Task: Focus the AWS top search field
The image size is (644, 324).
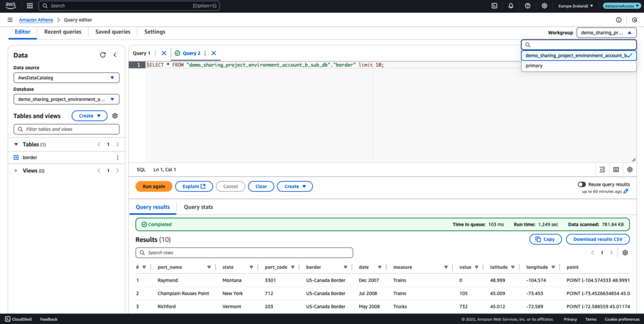Action: [129, 6]
